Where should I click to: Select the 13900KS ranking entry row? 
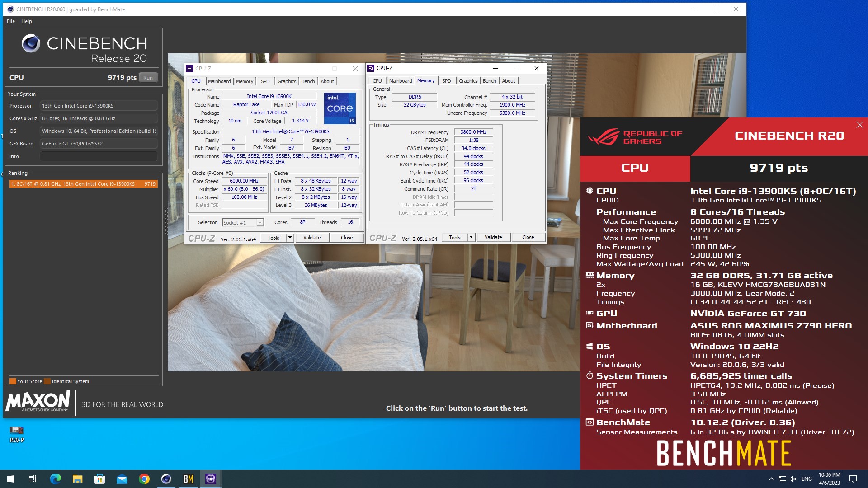tap(84, 184)
